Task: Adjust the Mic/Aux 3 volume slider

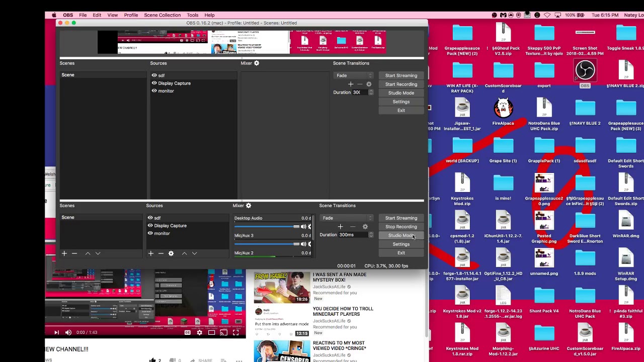Action: point(266,244)
